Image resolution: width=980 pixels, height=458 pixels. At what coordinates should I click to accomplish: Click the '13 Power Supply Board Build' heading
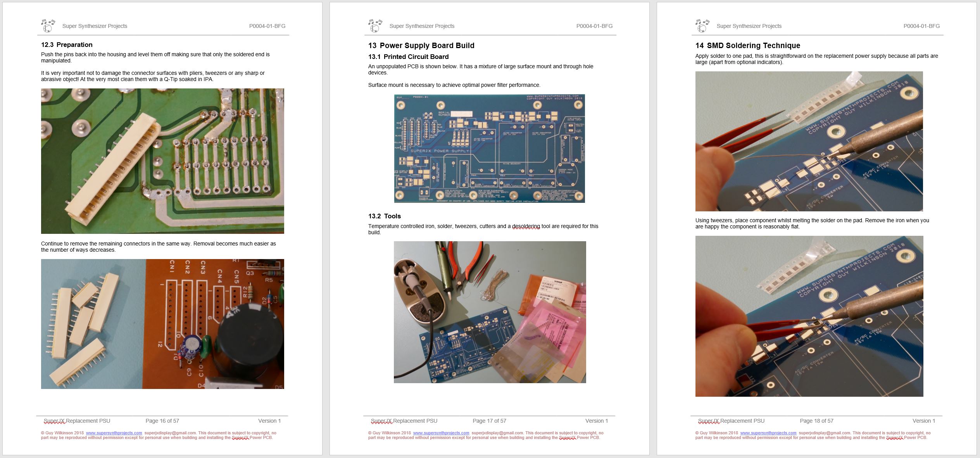point(421,45)
